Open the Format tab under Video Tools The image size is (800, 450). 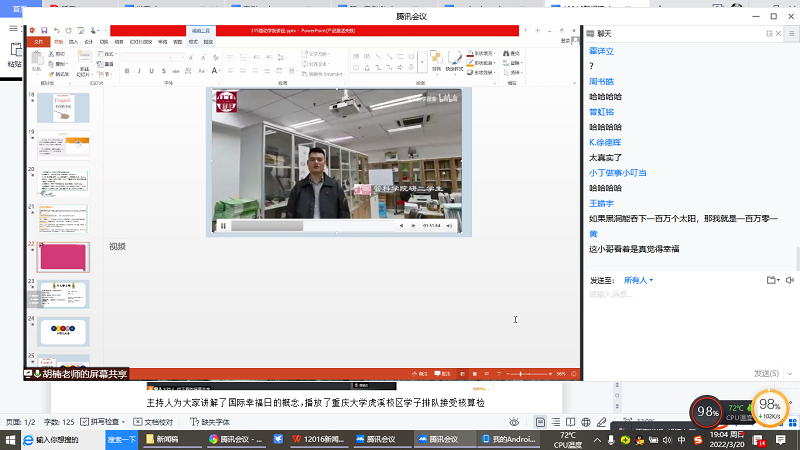click(193, 42)
